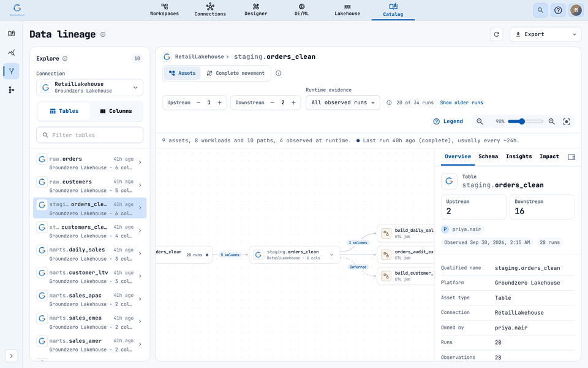
Task: Select the Assets lineage view toggle
Action: pos(182,73)
